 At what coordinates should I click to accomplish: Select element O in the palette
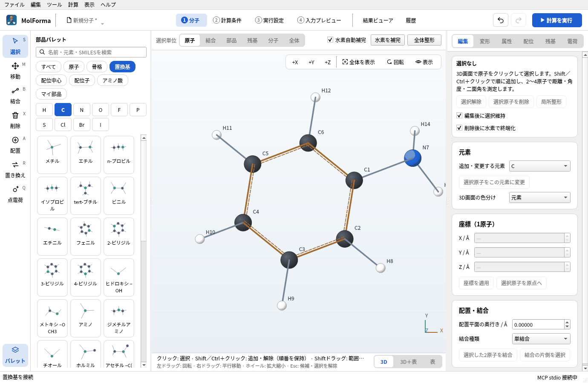point(101,110)
